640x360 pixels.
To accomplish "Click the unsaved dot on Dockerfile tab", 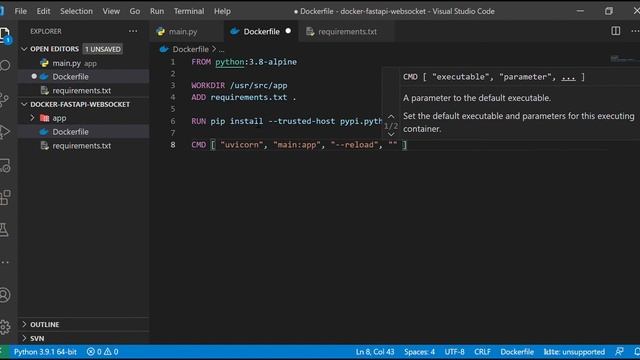I will point(288,31).
